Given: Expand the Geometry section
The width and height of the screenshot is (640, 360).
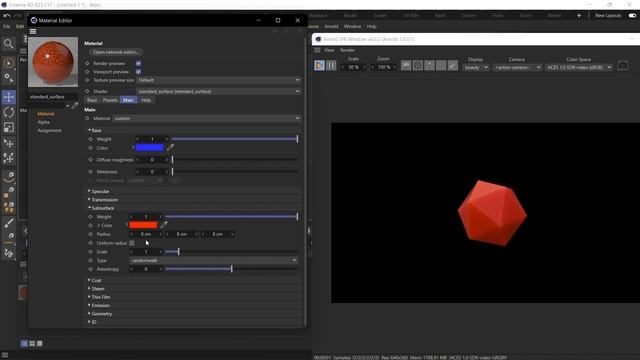Looking at the screenshot, I should (x=100, y=314).
